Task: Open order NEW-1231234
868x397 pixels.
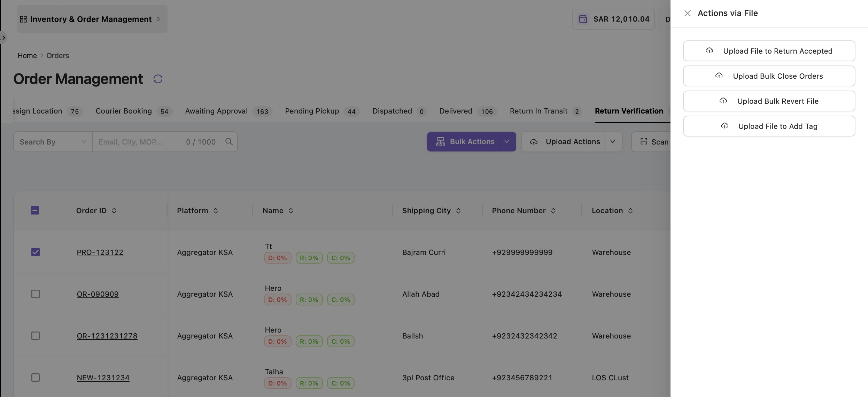Action: (x=103, y=378)
